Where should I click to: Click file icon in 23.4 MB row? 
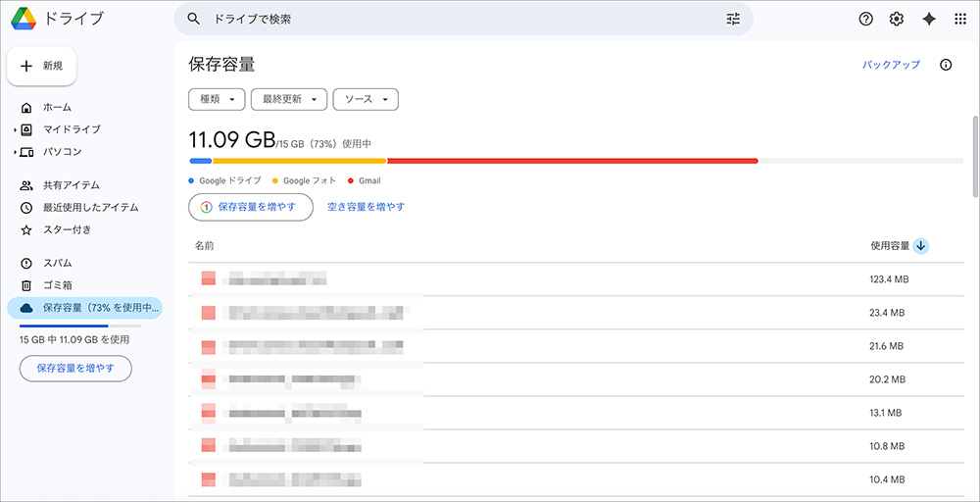208,313
